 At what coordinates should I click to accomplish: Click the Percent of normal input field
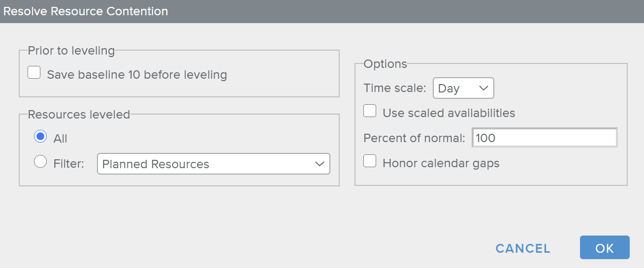click(544, 138)
